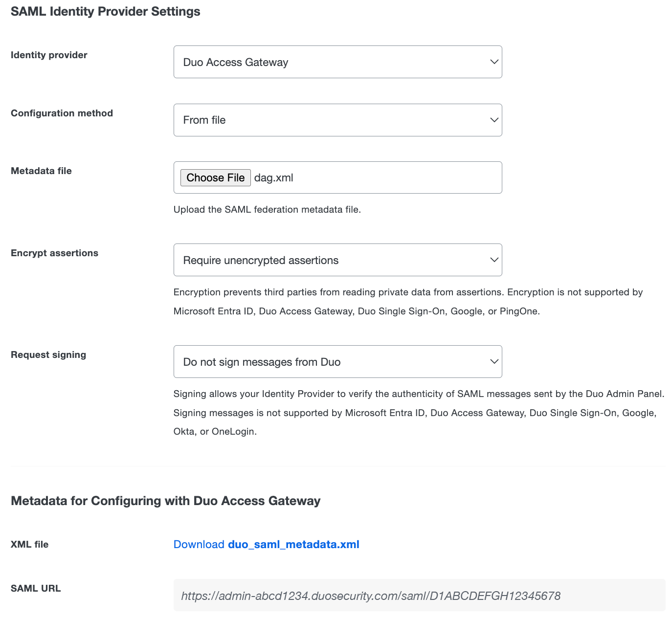The height and width of the screenshot is (619, 672).
Task: Expand the Request signing choices
Action: point(337,361)
